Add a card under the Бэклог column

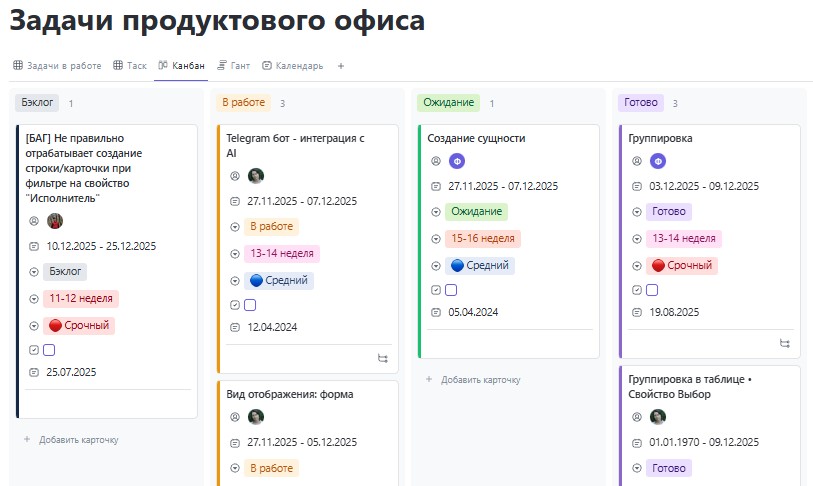[x=72, y=440]
